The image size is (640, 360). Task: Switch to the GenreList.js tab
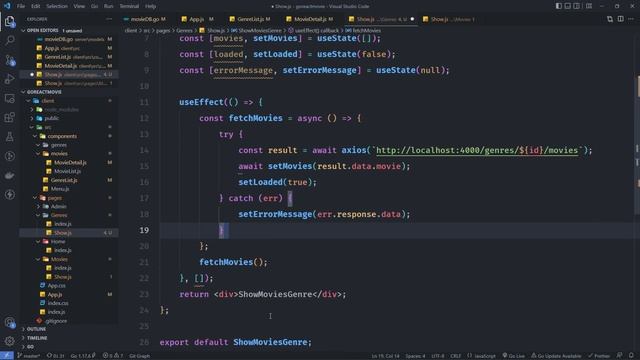pos(250,19)
